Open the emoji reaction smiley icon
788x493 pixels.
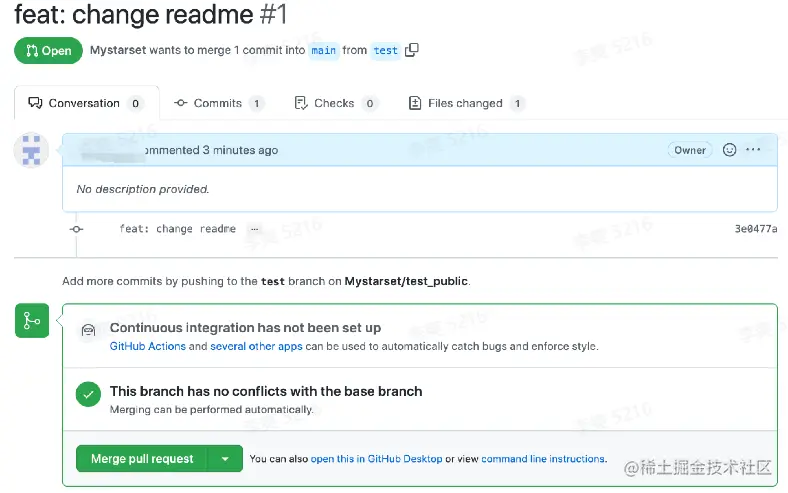[x=729, y=150]
